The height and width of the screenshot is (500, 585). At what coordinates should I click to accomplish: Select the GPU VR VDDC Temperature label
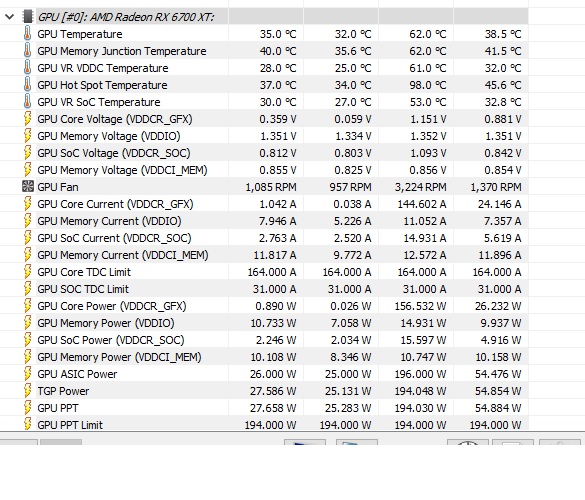(x=103, y=68)
